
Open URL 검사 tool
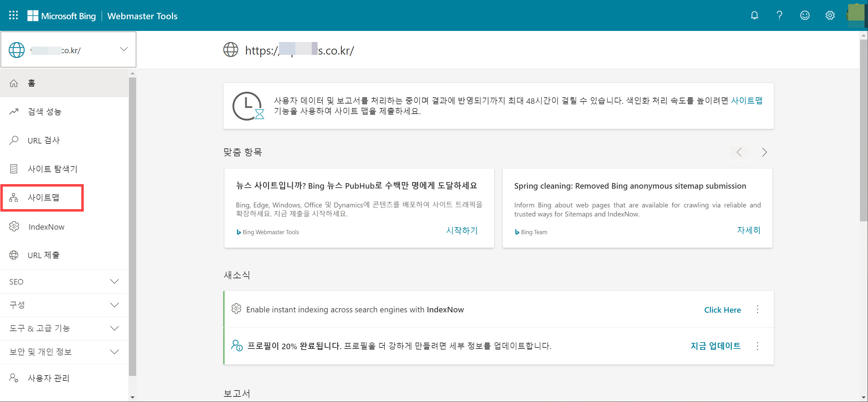point(43,140)
